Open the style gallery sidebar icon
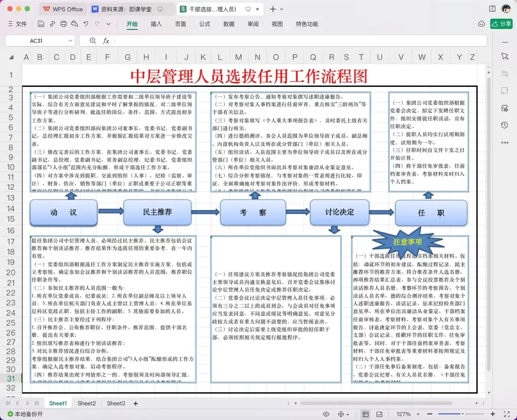The image size is (517, 420). pyautogui.click(x=505, y=108)
